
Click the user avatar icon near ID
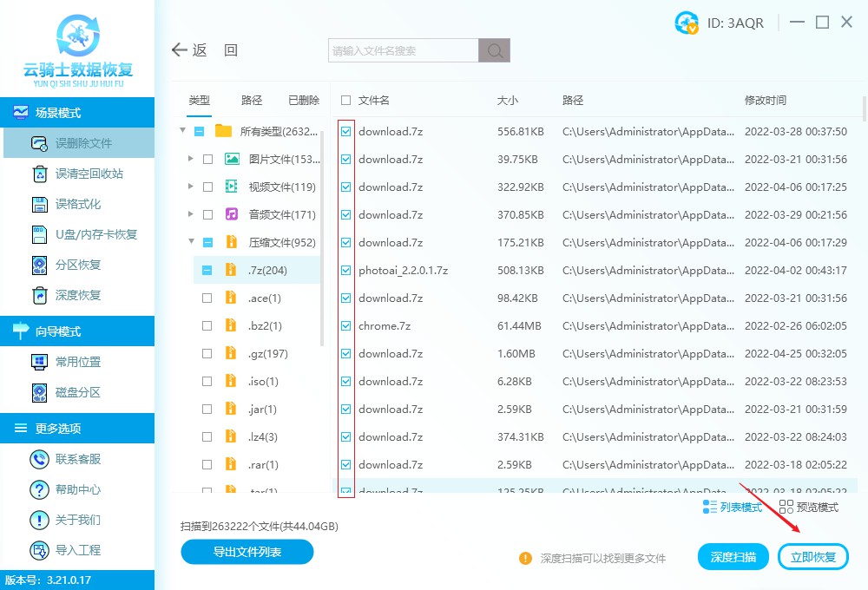click(687, 23)
